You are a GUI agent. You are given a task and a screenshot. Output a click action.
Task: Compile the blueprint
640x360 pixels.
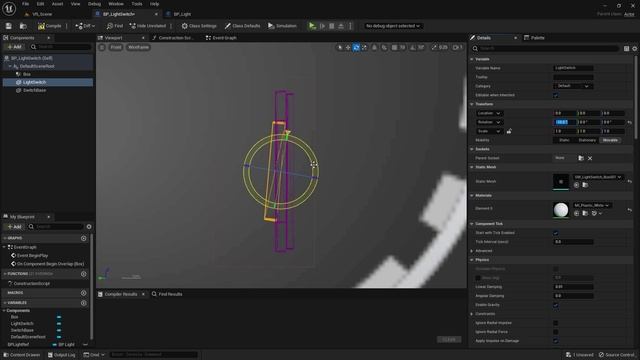[x=49, y=26]
